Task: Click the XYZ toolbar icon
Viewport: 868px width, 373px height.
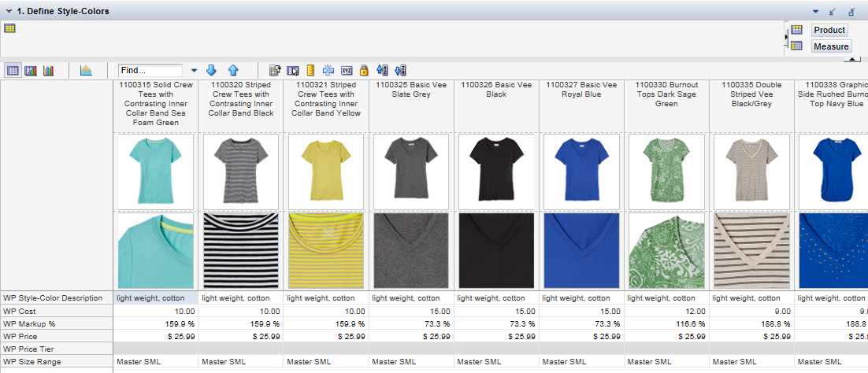Action: pyautogui.click(x=347, y=70)
